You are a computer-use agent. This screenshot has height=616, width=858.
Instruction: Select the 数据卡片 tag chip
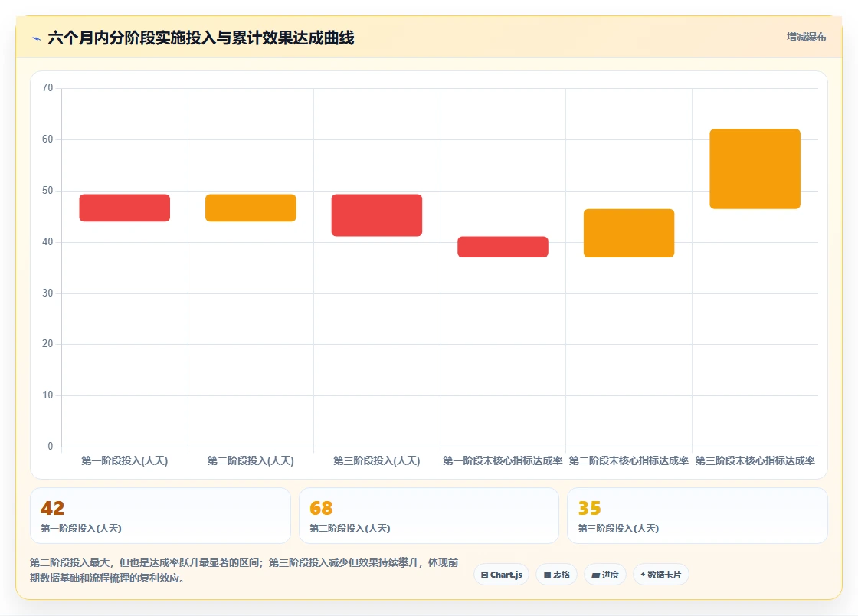coord(660,575)
